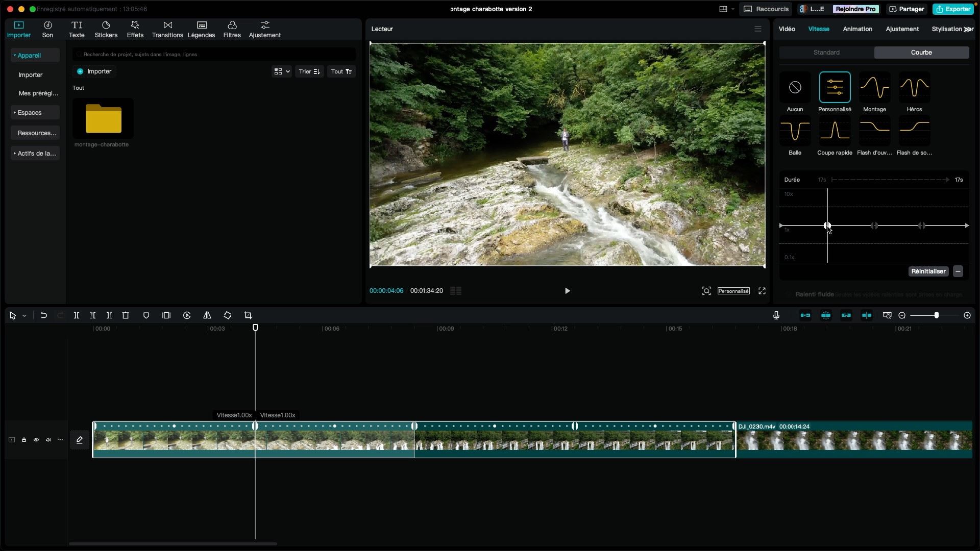Toggle main track magnet snapping
Image resolution: width=980 pixels, height=551 pixels.
pos(805,315)
